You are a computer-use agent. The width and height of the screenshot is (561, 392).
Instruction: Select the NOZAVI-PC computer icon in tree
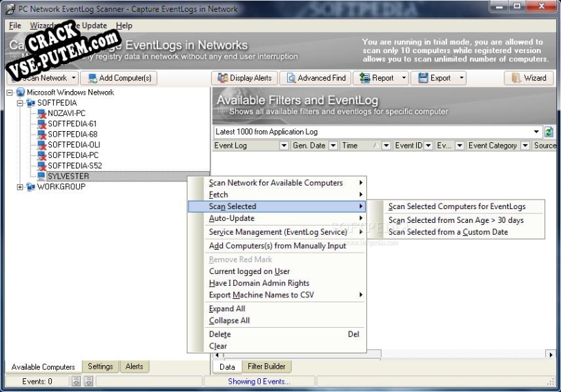(41, 113)
